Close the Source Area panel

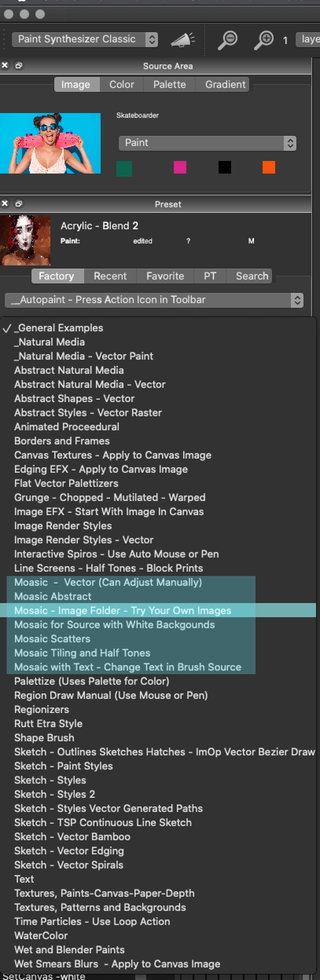5,66
